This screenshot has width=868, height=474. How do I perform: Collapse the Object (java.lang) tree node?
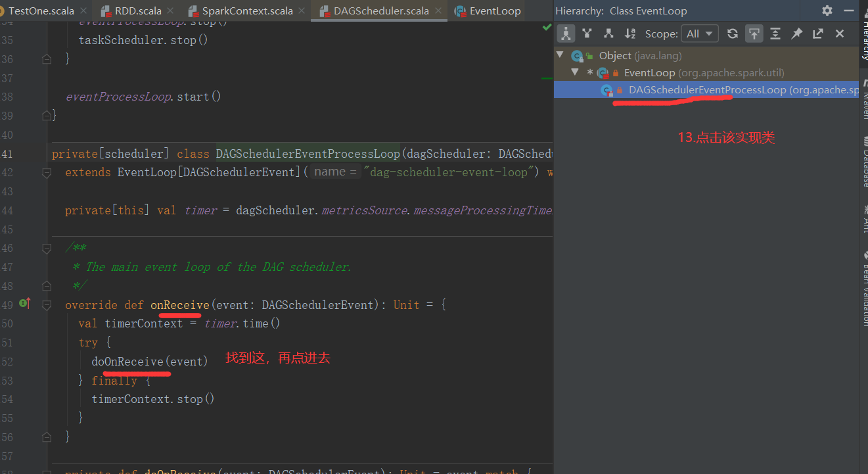pyautogui.click(x=560, y=55)
